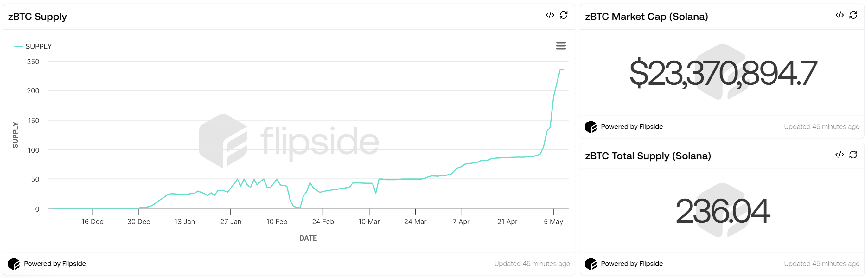Open embed code for zBTC Market Cap

tap(839, 15)
